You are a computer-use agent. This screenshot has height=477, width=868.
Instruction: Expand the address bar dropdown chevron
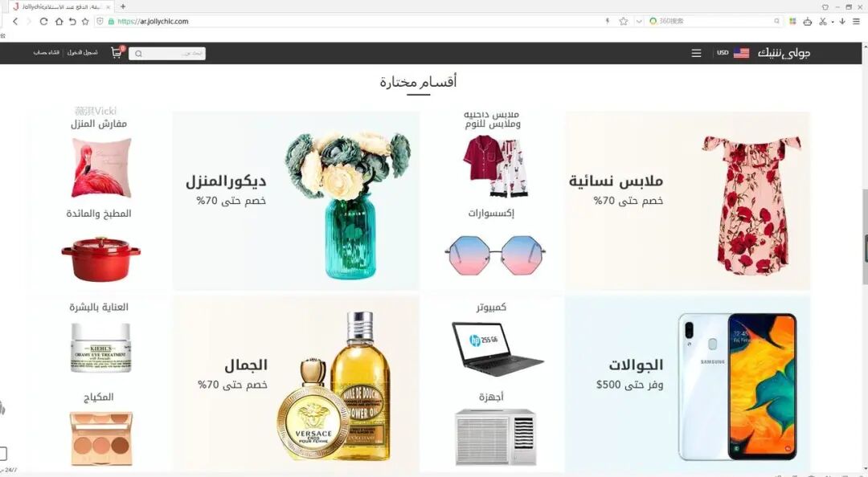point(639,21)
